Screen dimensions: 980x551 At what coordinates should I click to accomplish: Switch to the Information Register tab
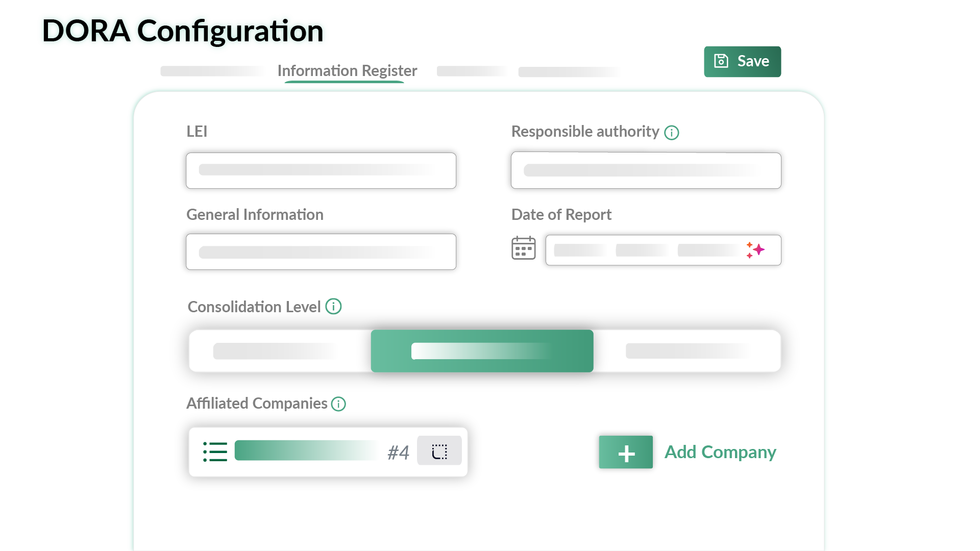coord(347,71)
